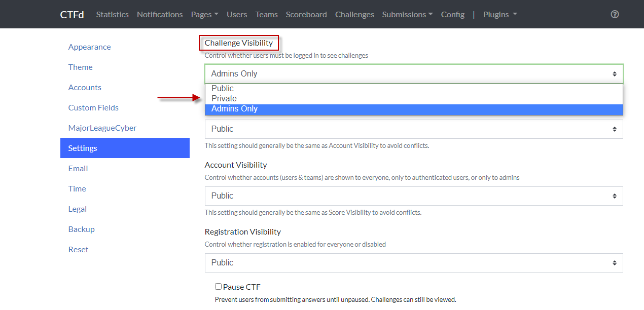
Task: Switch to the Appearance settings tab
Action: coord(89,47)
